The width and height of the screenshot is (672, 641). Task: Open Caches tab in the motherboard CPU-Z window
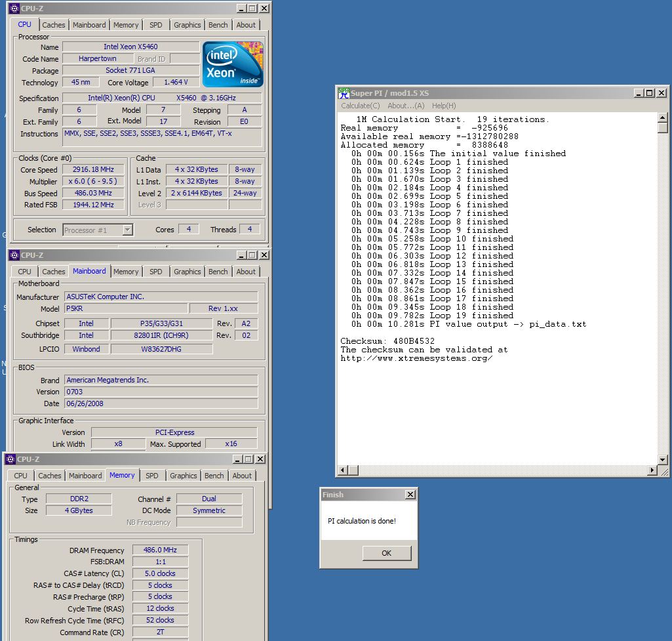pos(54,272)
